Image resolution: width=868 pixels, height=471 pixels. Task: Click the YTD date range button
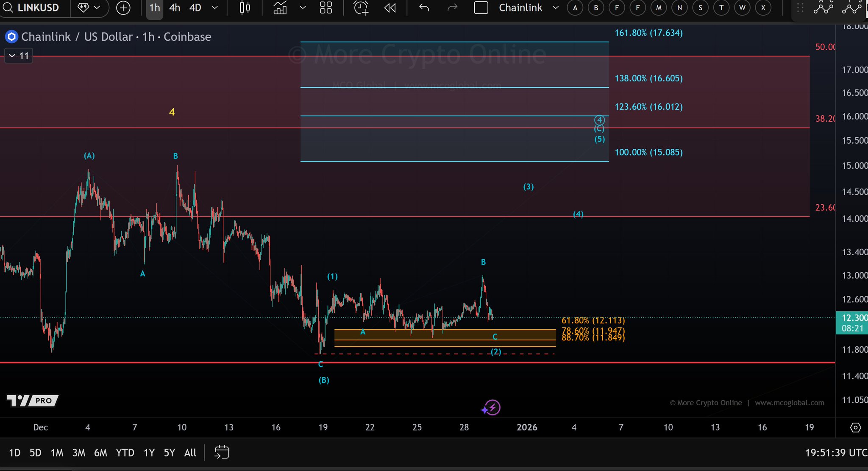click(125, 453)
